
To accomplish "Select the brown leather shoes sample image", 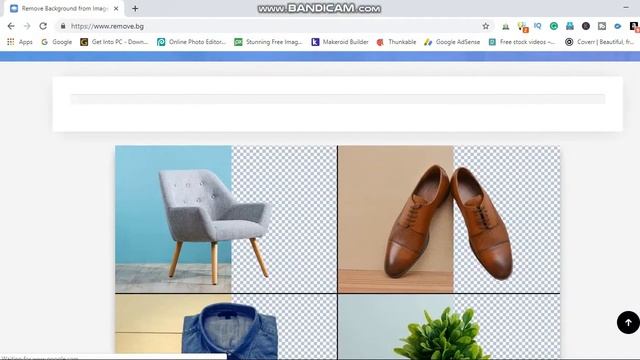I will (x=449, y=219).
